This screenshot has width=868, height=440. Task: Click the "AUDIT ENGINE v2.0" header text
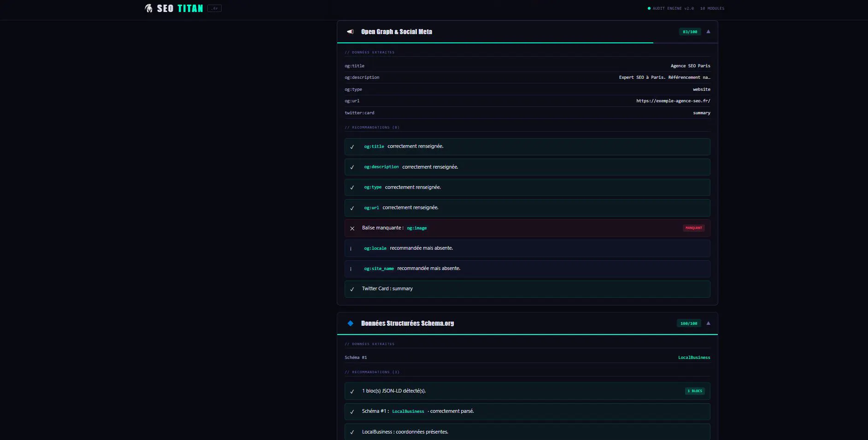click(673, 8)
